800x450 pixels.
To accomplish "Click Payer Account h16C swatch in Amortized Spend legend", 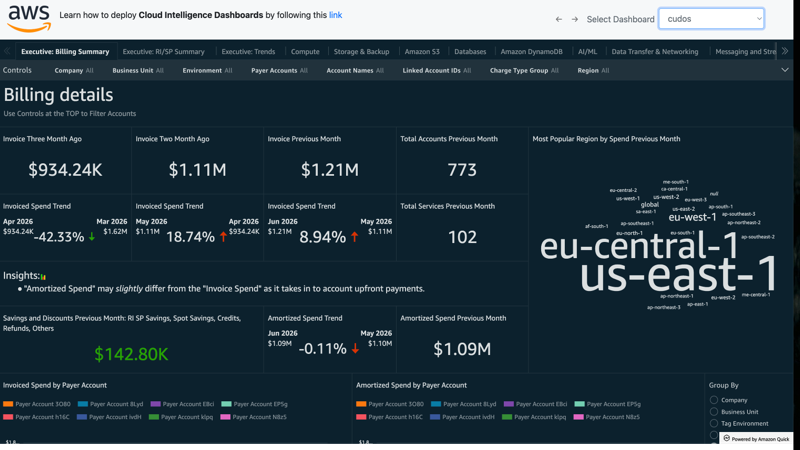I will click(x=361, y=417).
